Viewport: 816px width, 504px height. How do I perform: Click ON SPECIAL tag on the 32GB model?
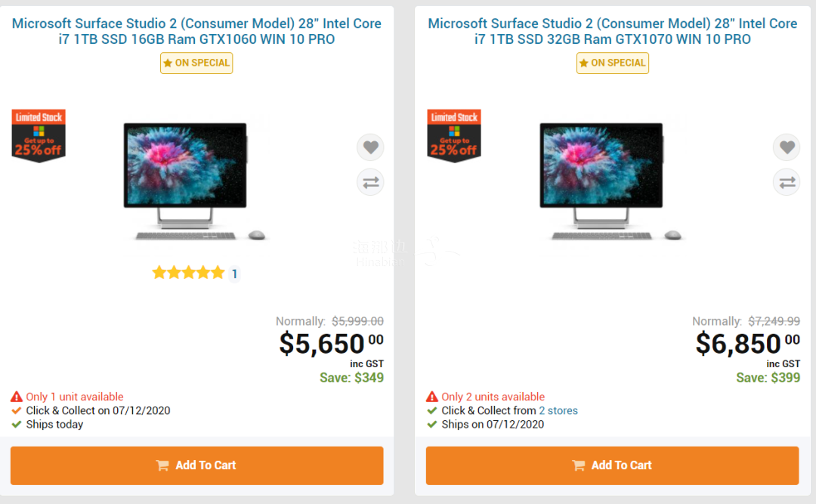(613, 63)
